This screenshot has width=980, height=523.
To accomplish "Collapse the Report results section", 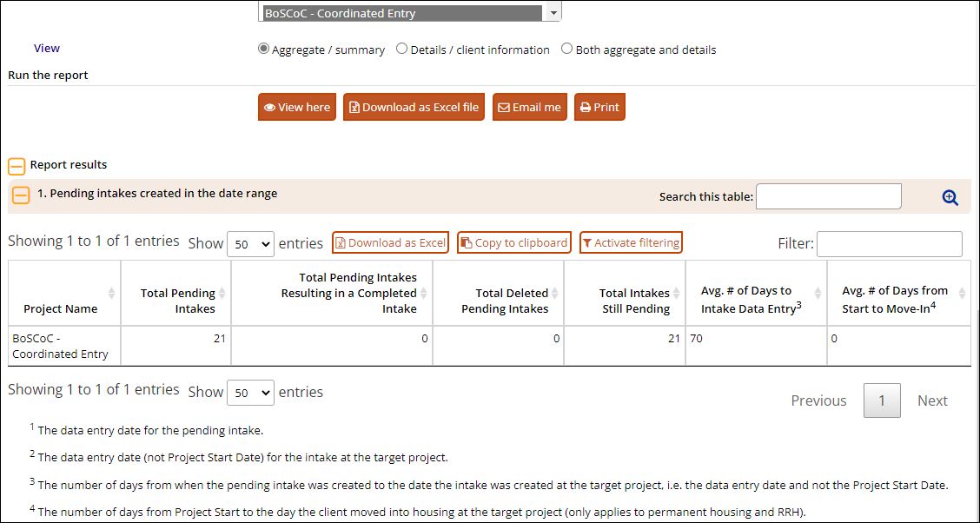I will [x=17, y=167].
